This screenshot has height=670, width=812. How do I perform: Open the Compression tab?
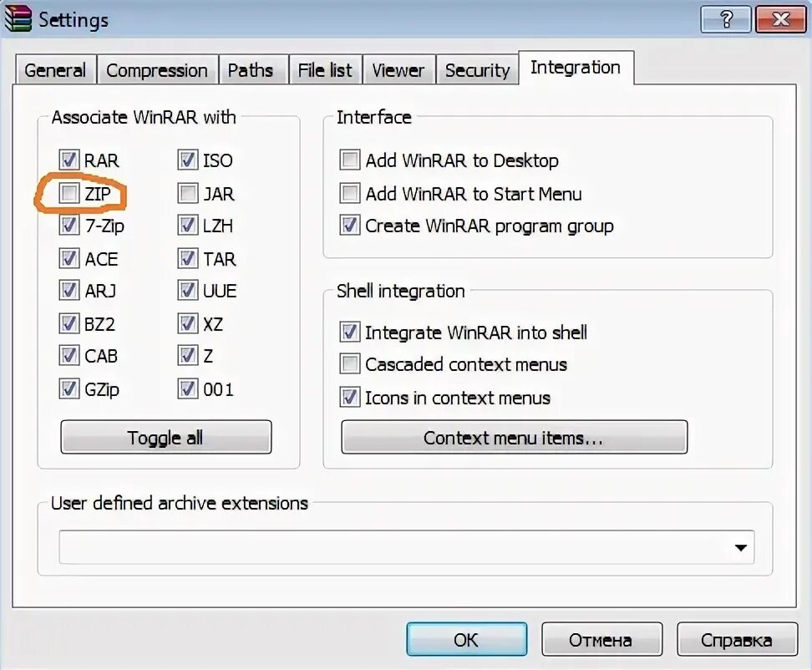coord(157,70)
